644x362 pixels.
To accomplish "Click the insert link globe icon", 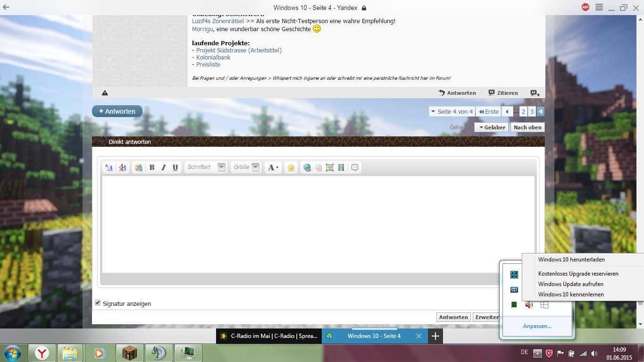I will click(x=307, y=168).
